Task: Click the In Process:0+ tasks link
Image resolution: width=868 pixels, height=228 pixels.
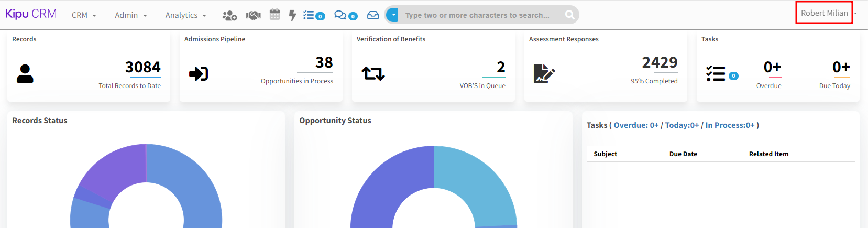Action: point(730,125)
